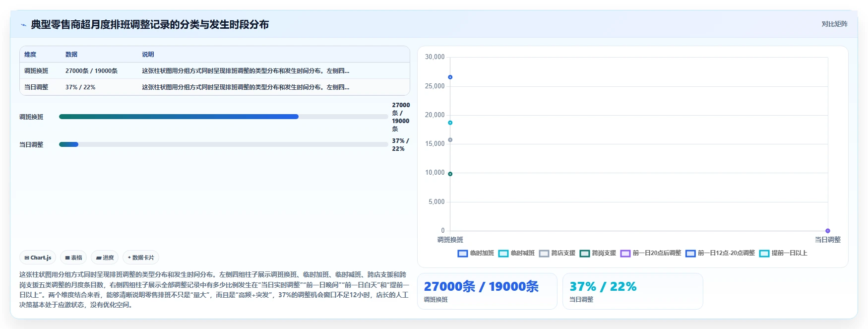Click the 调班换班 progress bar

coord(223,117)
